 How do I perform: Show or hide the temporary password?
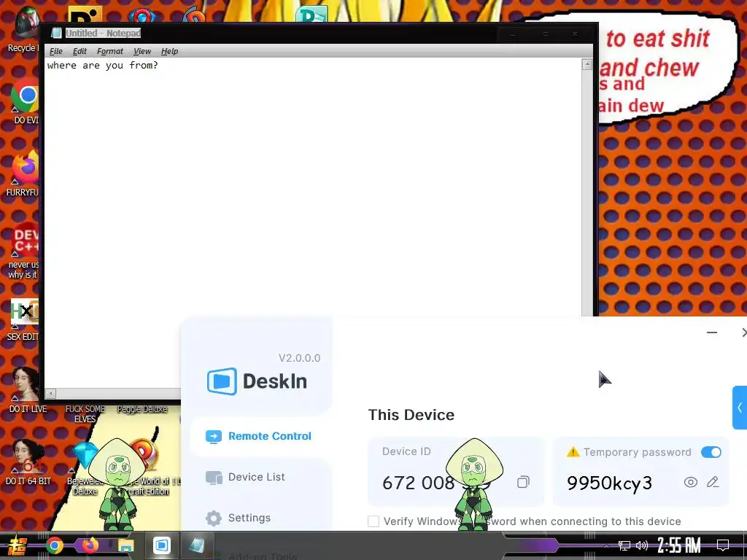click(x=690, y=482)
